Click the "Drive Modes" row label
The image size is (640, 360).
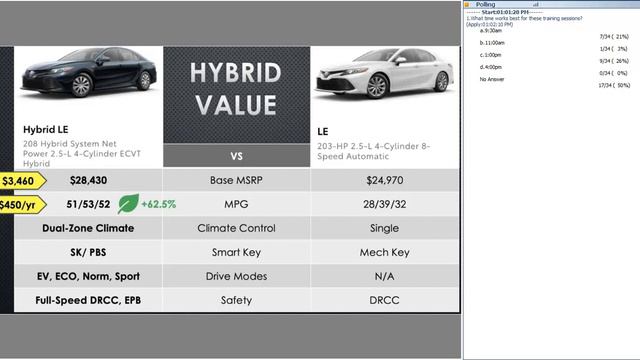pos(236,276)
